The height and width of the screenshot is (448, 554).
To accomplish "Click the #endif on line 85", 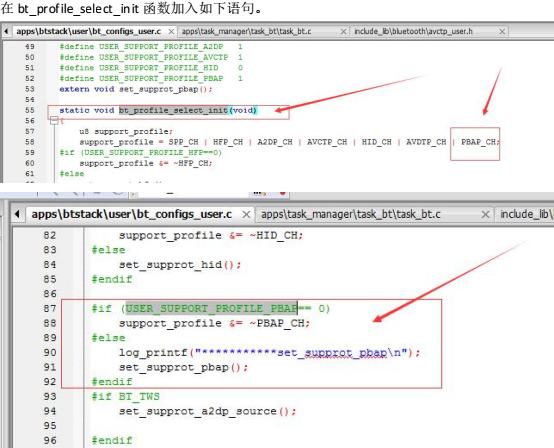I will 112,279.
